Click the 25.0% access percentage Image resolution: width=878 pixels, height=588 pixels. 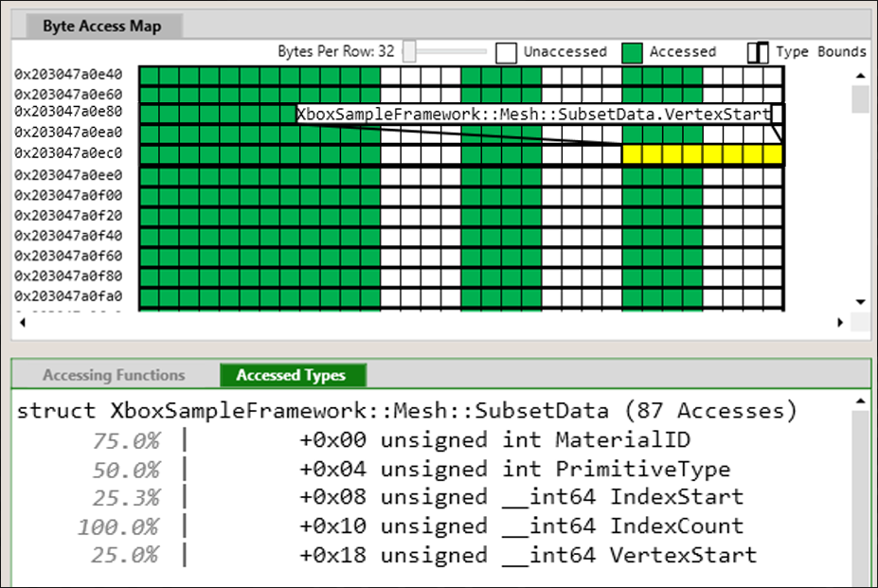pos(127,556)
